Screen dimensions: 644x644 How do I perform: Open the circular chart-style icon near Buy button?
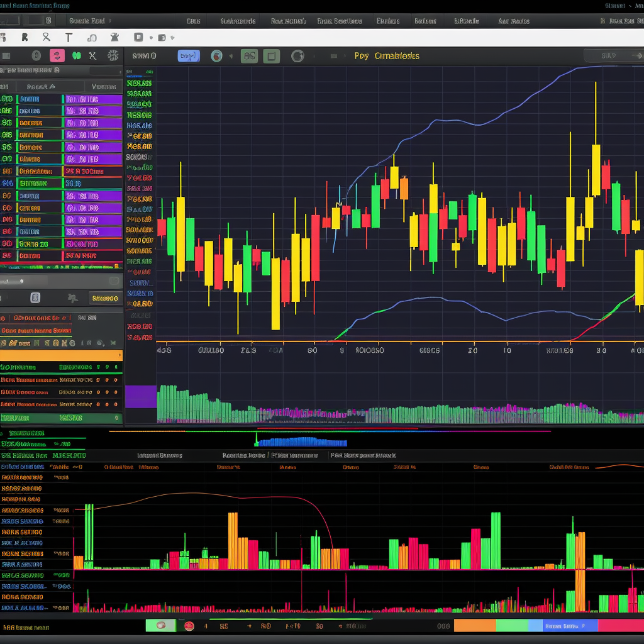point(217,55)
